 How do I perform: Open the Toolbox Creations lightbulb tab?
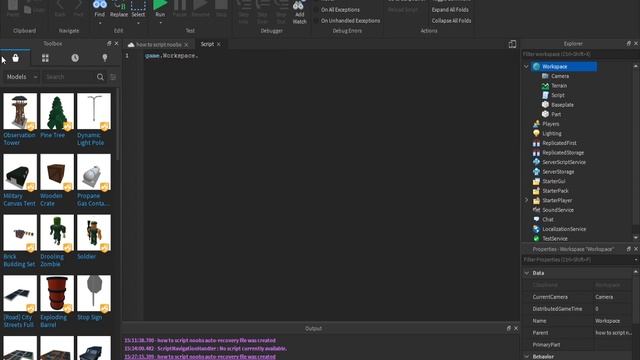point(105,58)
